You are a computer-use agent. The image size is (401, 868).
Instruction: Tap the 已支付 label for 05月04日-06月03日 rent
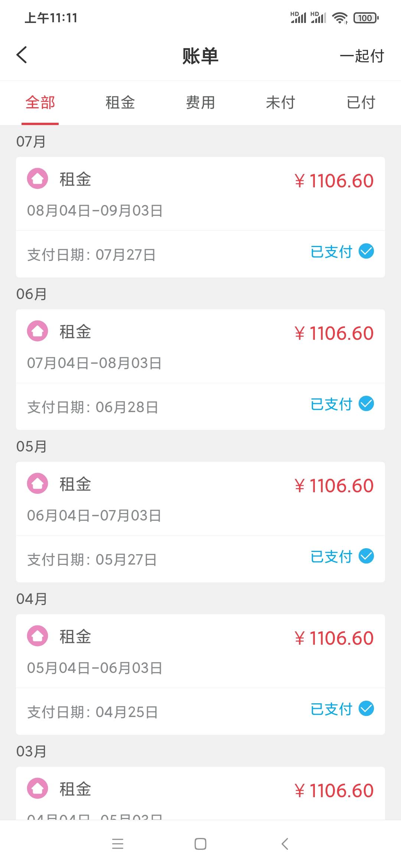pyautogui.click(x=331, y=709)
